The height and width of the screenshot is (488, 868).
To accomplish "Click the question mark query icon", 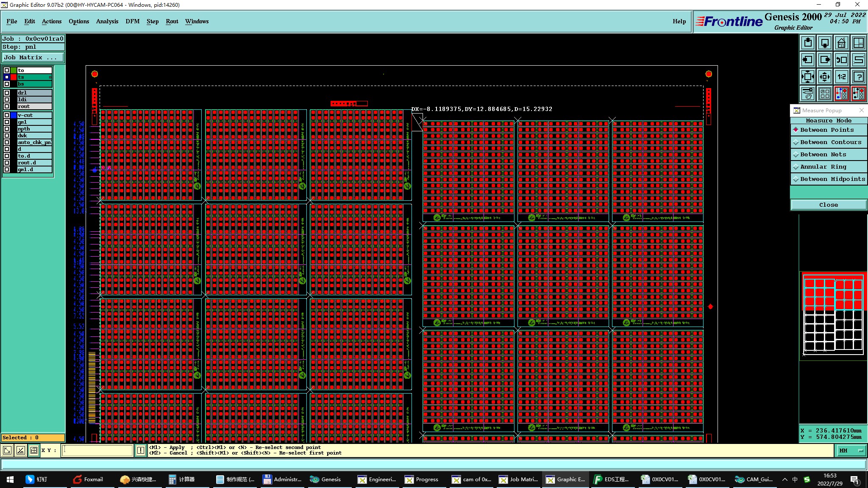I will click(858, 77).
